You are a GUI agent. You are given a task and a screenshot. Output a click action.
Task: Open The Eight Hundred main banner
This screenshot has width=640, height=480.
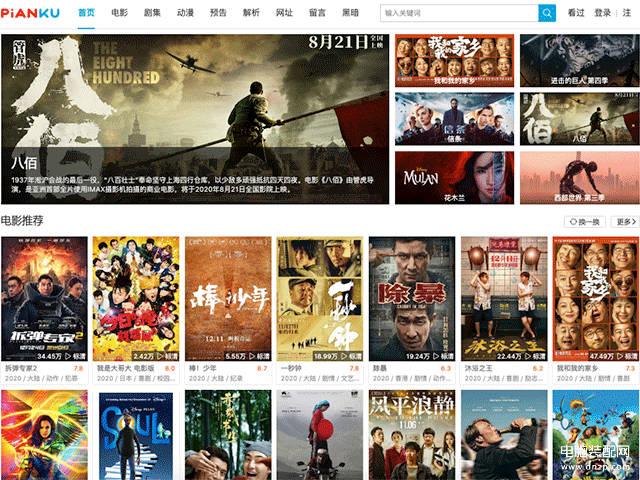coord(195,119)
